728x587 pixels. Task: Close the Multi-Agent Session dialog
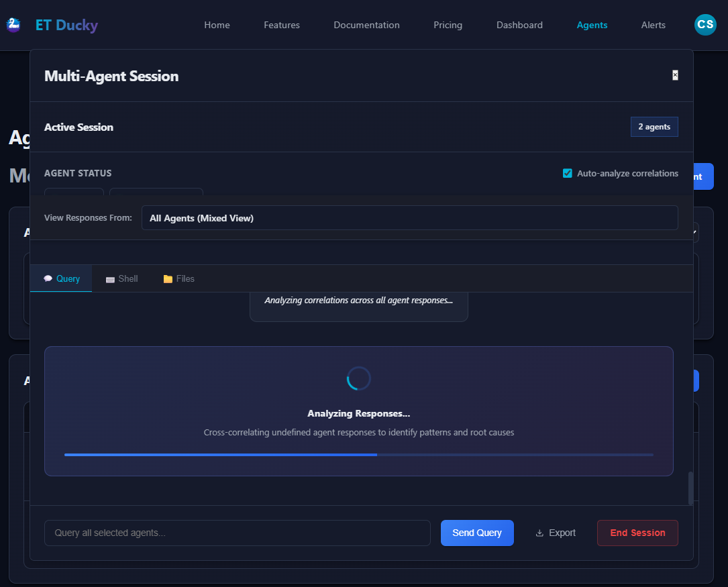coord(675,75)
